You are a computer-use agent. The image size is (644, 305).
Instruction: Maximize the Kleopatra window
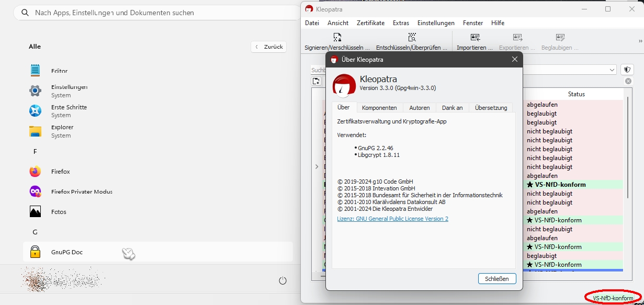(x=608, y=9)
